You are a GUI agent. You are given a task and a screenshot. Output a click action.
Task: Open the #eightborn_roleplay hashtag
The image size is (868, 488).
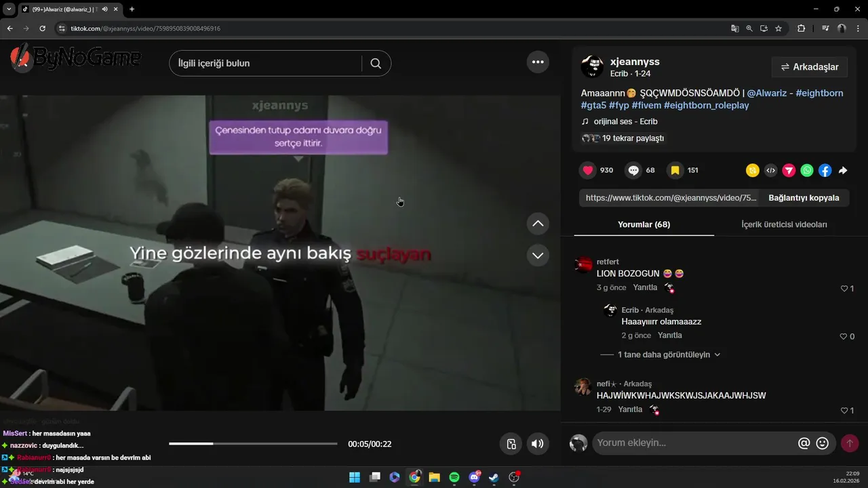point(707,105)
